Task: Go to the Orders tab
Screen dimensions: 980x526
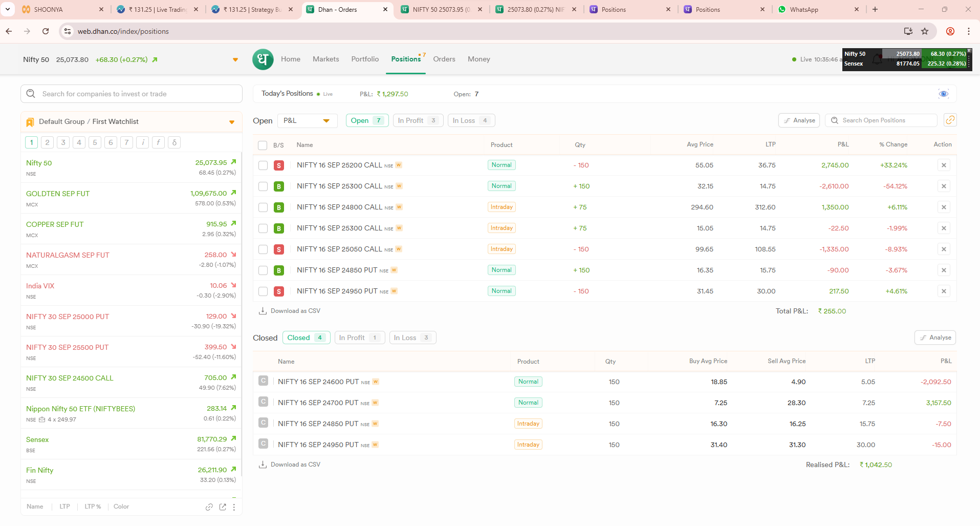Action: tap(444, 59)
